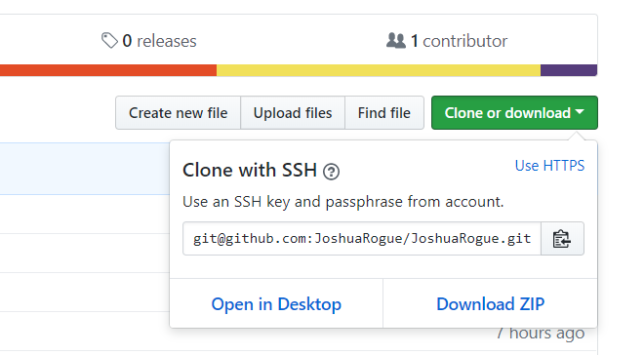Click the Upload files button

293,113
